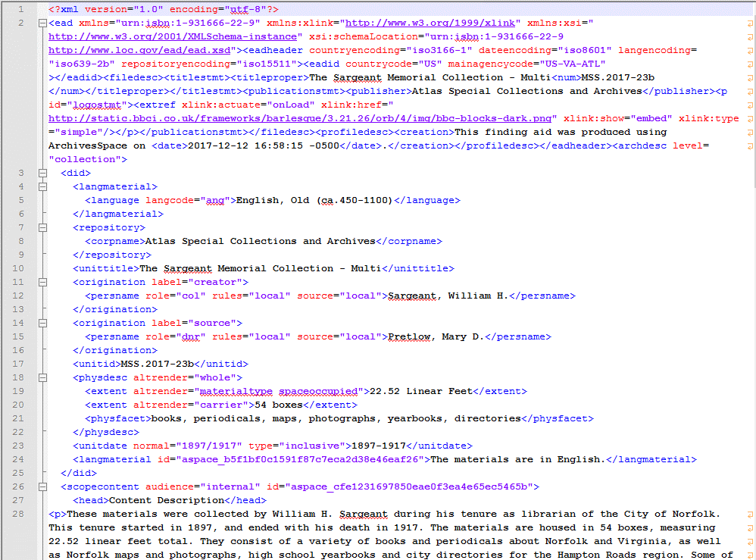Fold the physdesc element on line 18

pos(41,378)
